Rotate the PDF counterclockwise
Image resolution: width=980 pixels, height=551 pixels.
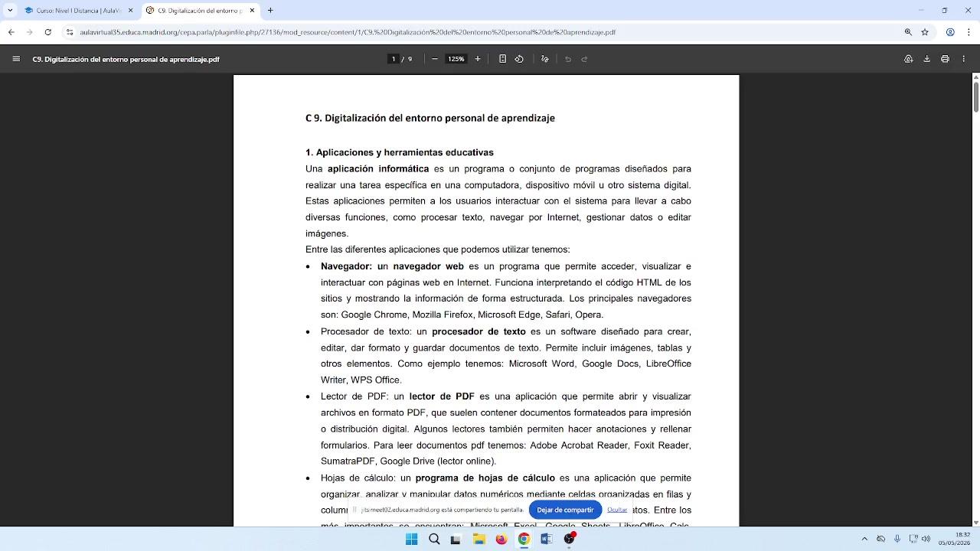pyautogui.click(x=519, y=59)
